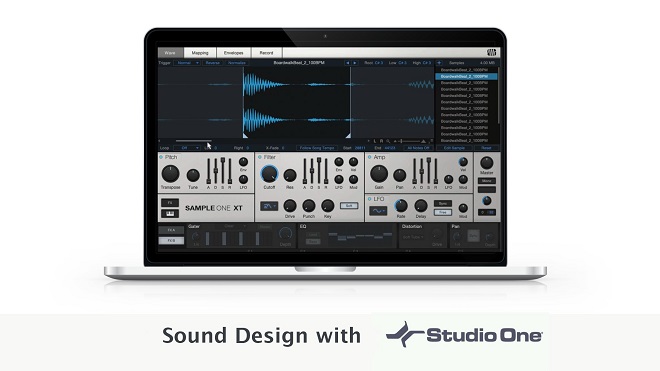Click the waveform horizontal scrollbar
660x371 pixels.
click(194, 141)
